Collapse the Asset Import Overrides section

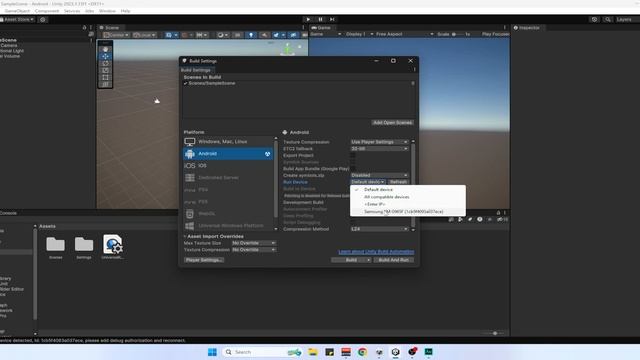(x=185, y=236)
